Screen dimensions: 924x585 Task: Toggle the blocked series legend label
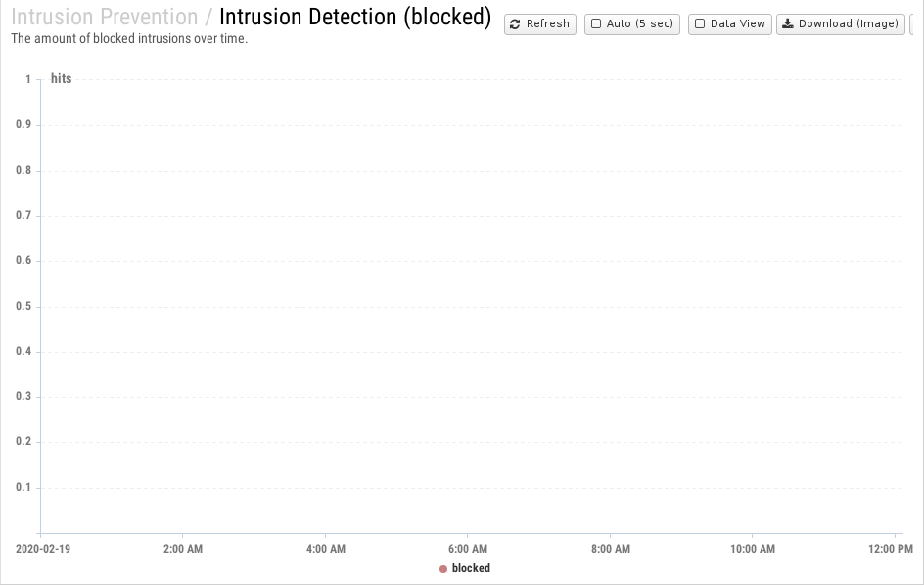click(x=471, y=568)
